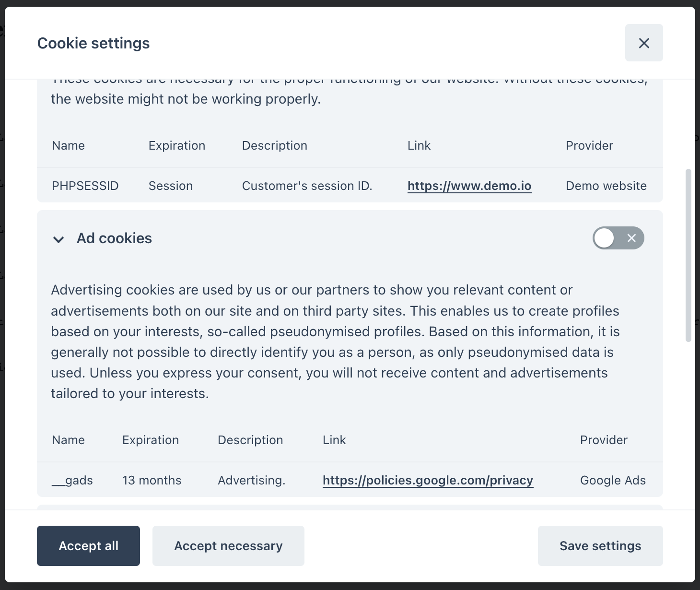Click the Expiration header above 13 months

[150, 440]
